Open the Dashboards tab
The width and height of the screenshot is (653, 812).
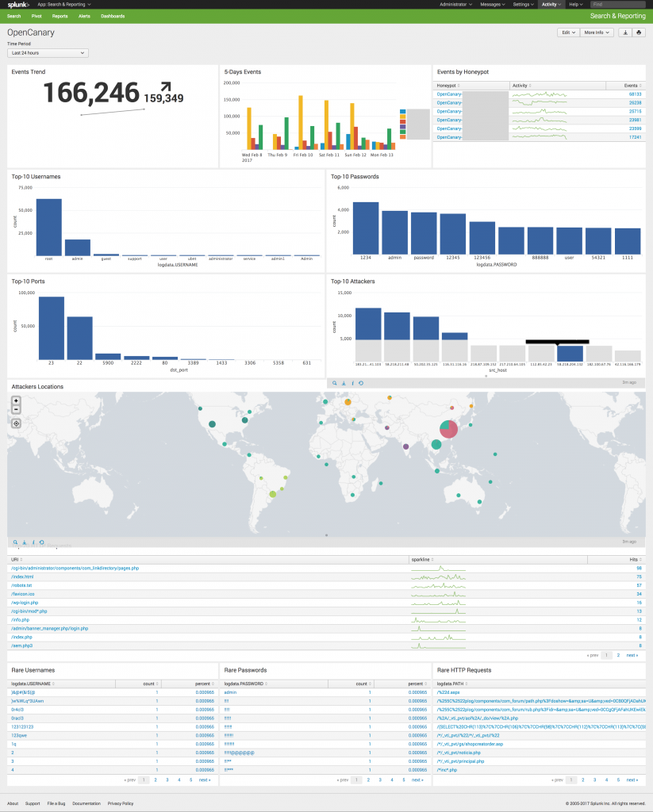113,16
